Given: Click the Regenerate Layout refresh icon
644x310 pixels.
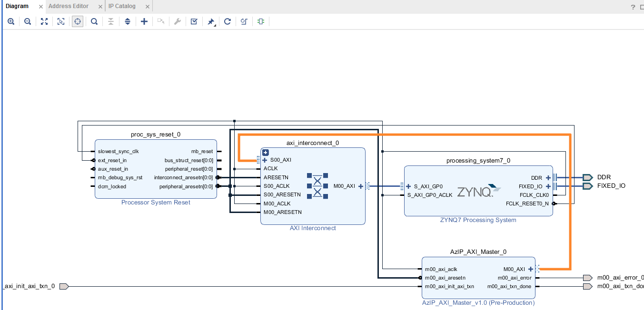Looking at the screenshot, I should click(228, 21).
